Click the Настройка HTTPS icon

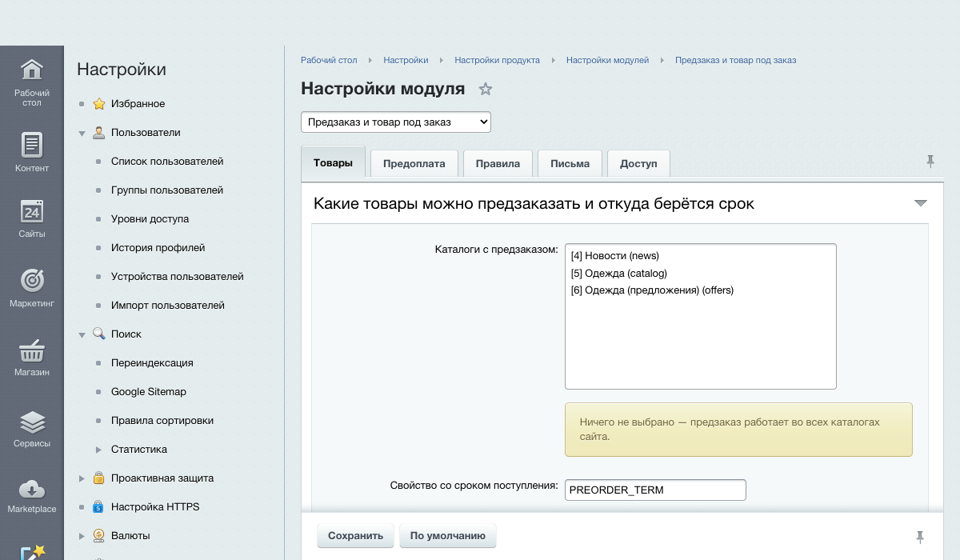click(x=99, y=507)
